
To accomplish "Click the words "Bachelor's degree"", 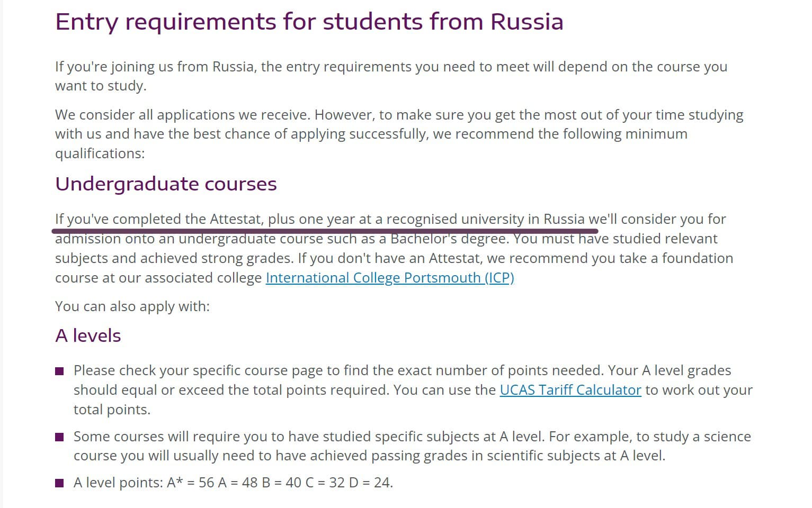I will click(x=449, y=239).
